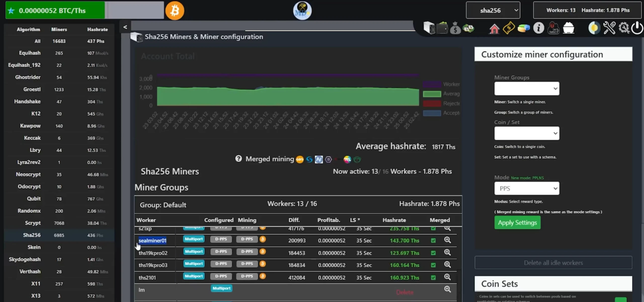644x302 pixels.
Task: Uncheck Merged for worker ths19kpro02
Action: coord(433,253)
